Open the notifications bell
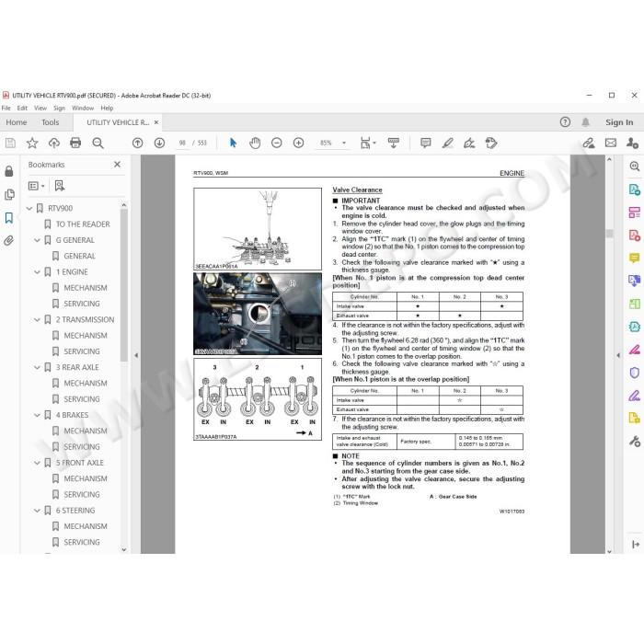 point(586,122)
